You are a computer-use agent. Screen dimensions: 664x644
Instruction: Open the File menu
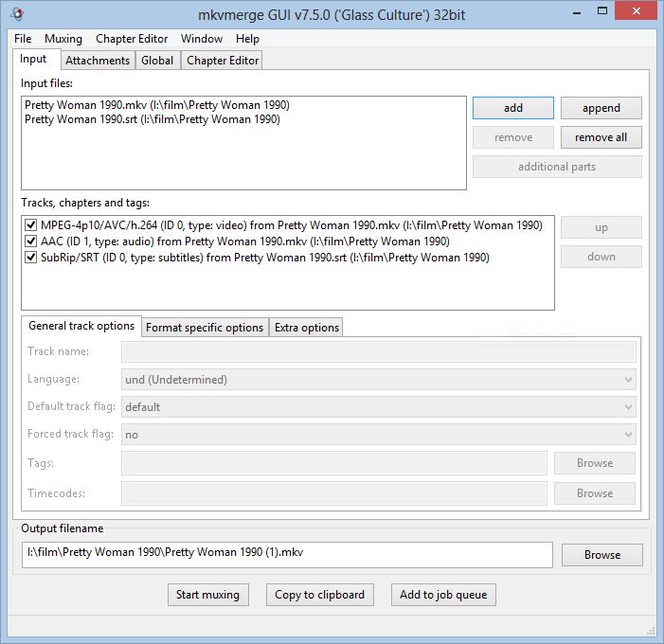(23, 39)
